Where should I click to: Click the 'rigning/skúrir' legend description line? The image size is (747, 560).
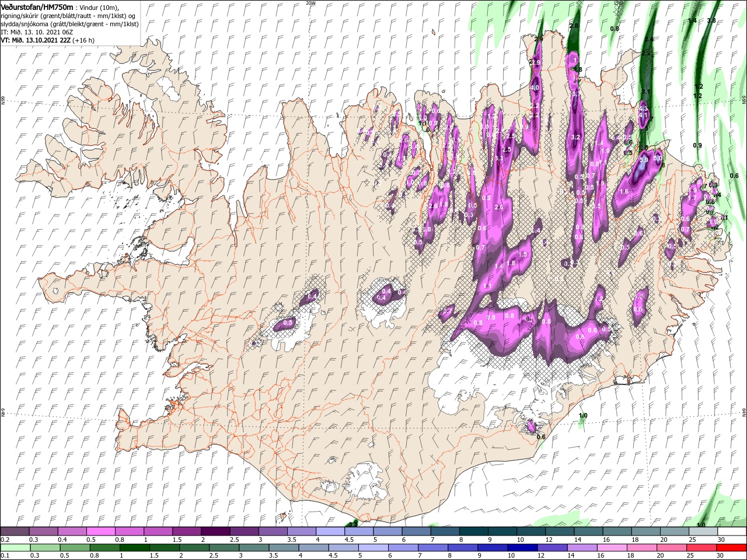click(68, 16)
